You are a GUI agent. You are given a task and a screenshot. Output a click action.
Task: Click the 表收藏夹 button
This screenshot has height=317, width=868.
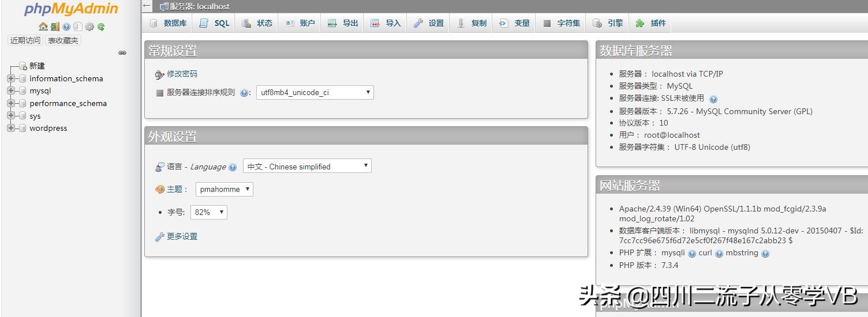point(63,40)
